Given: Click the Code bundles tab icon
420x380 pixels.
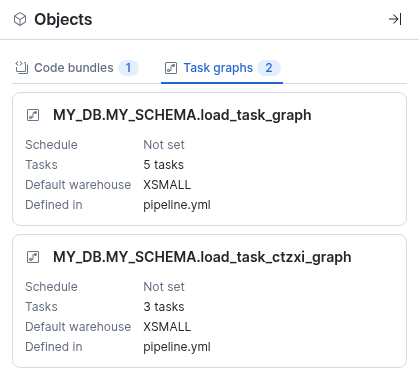Looking at the screenshot, I should (22, 68).
